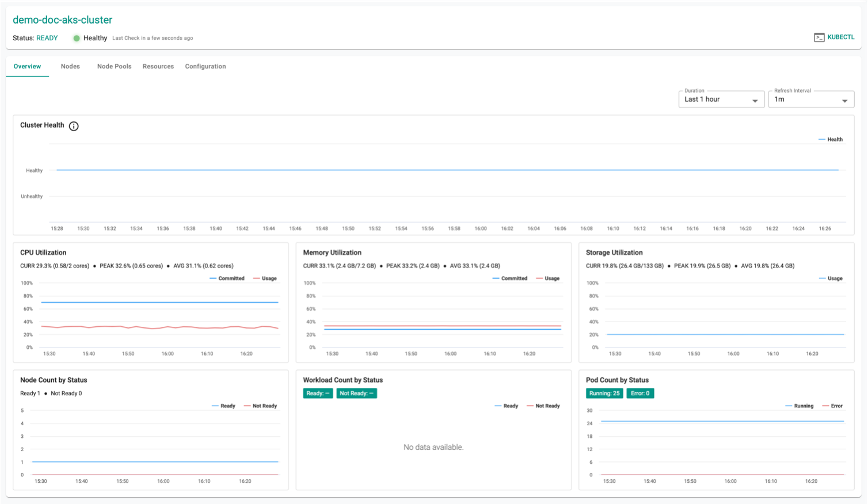The height and width of the screenshot is (504, 868).
Task: Toggle Error legend in Pod Count chart
Action: click(x=832, y=406)
